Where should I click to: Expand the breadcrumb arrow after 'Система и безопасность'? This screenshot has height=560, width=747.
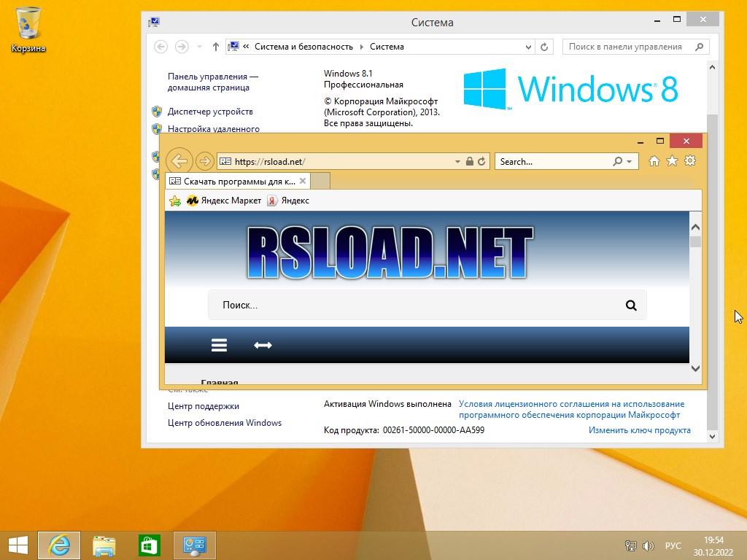point(361,47)
